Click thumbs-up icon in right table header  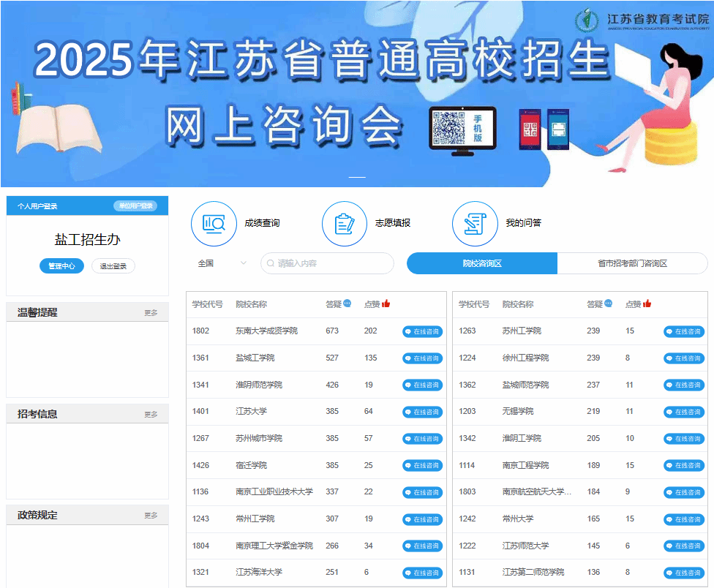pyautogui.click(x=647, y=304)
